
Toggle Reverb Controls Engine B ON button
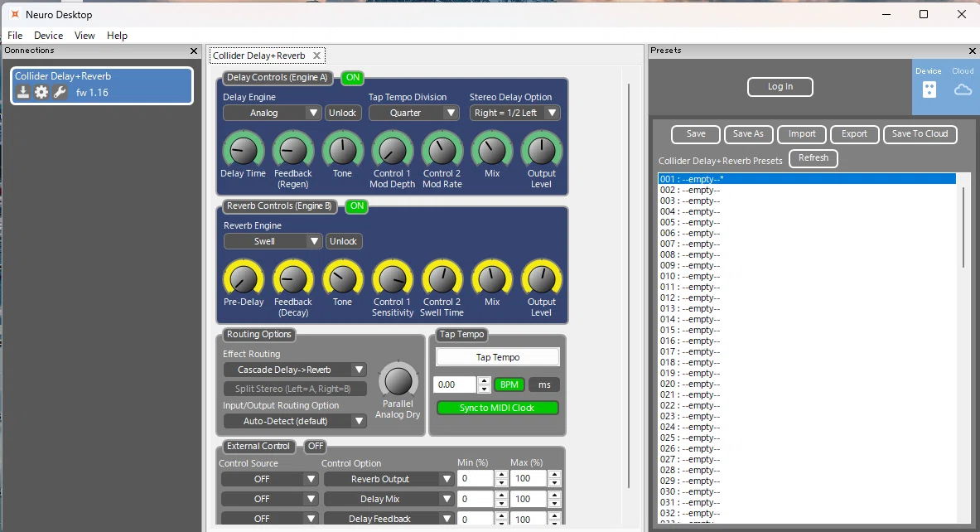coord(357,206)
